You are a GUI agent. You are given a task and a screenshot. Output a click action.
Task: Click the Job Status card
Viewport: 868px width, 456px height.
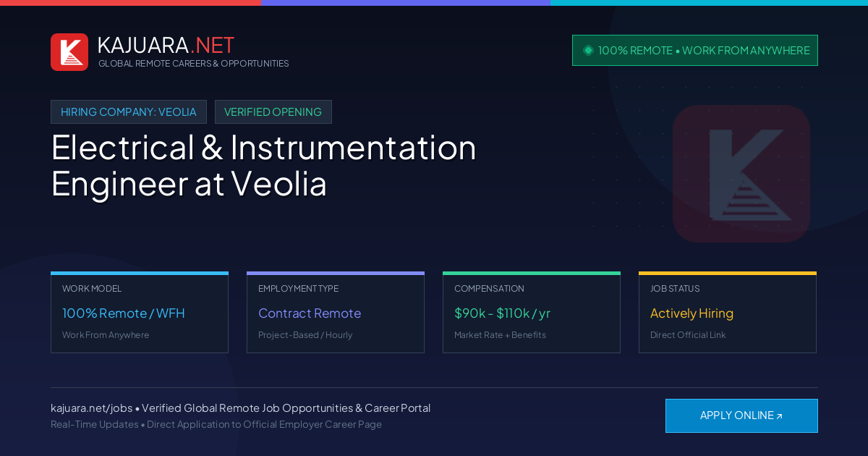tap(728, 312)
